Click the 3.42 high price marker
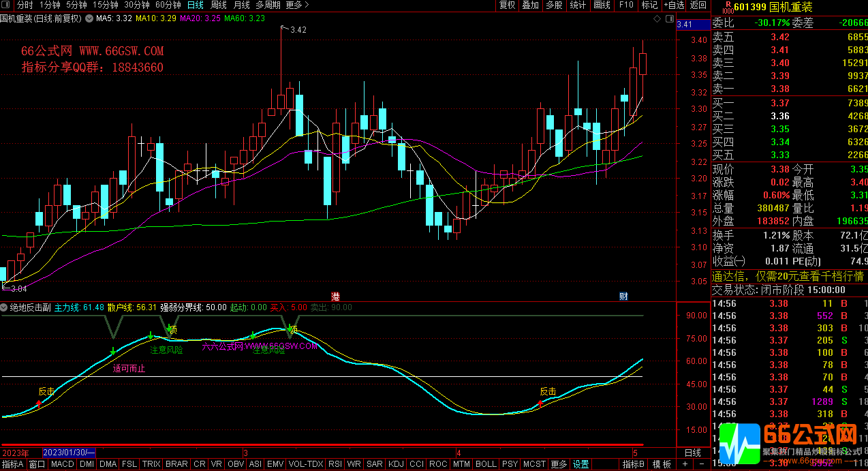 coord(298,30)
